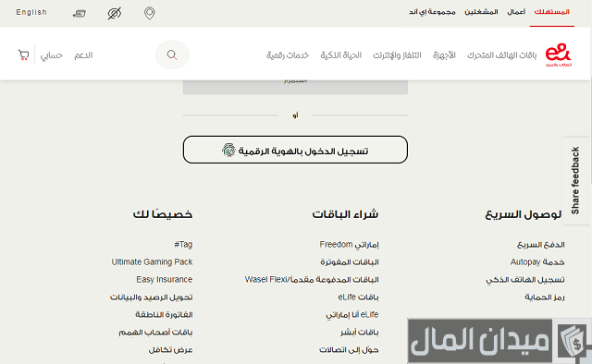The width and height of the screenshot is (592, 364).
Task: Open خدمات رقمية menu
Action: point(288,55)
